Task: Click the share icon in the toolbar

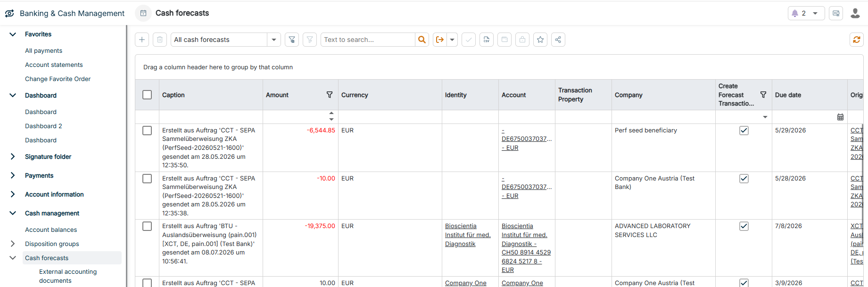Action: coord(558,40)
